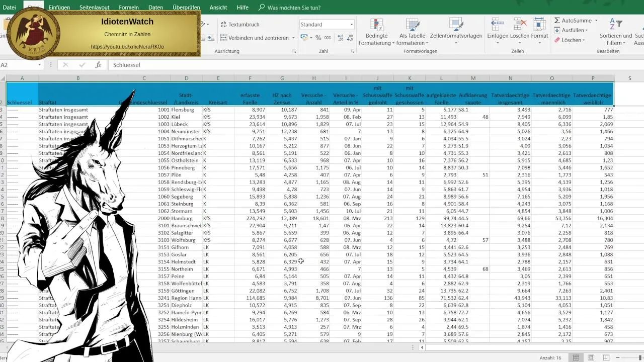644x362 pixels.
Task: Apply thousands separator 000 style
Action: (328, 38)
